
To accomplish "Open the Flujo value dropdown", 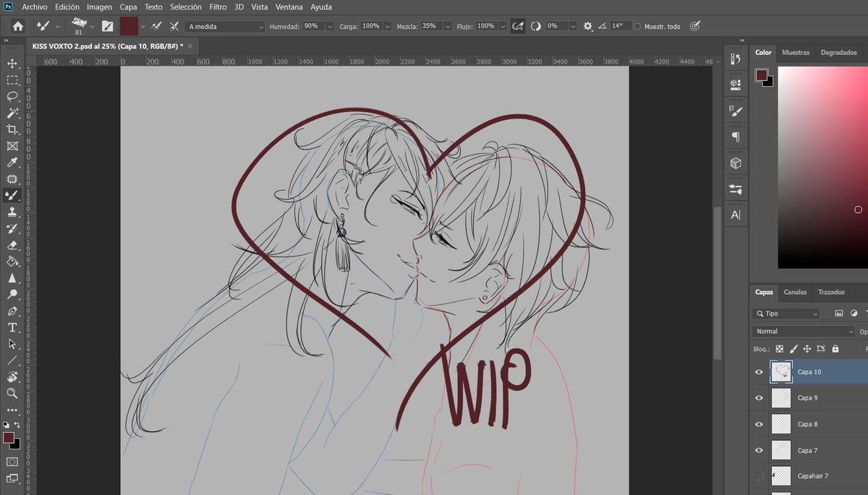I will [x=504, y=26].
